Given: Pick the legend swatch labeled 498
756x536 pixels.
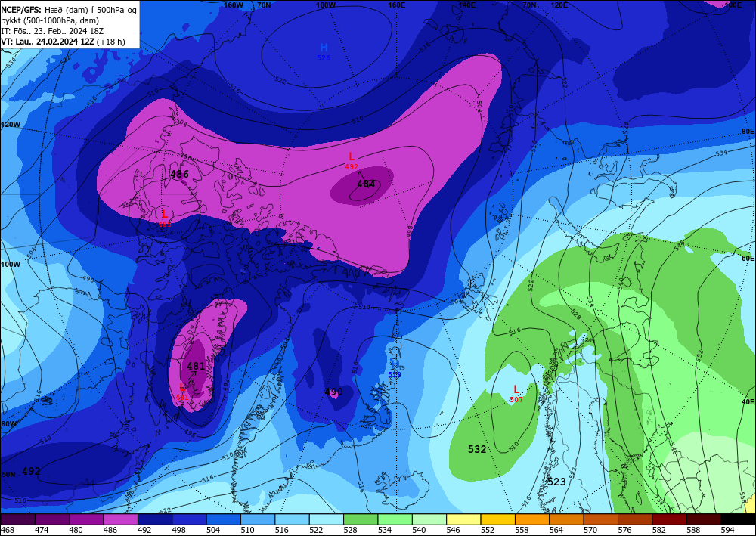Looking at the screenshot, I should click(189, 519).
